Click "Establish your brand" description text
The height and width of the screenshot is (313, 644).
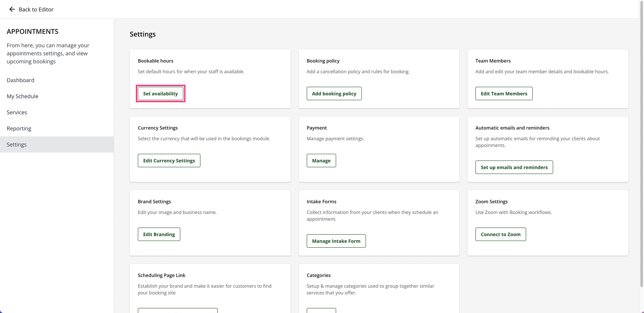point(205,289)
